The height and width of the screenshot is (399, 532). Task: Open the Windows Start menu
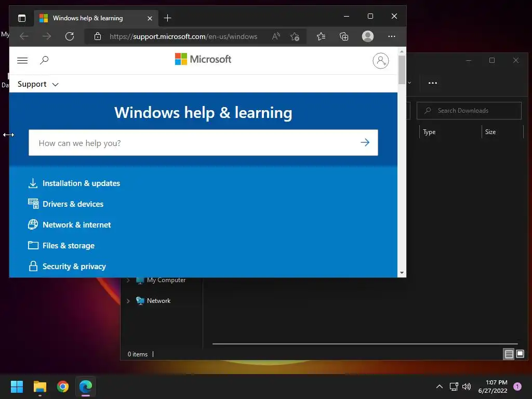[x=17, y=387]
